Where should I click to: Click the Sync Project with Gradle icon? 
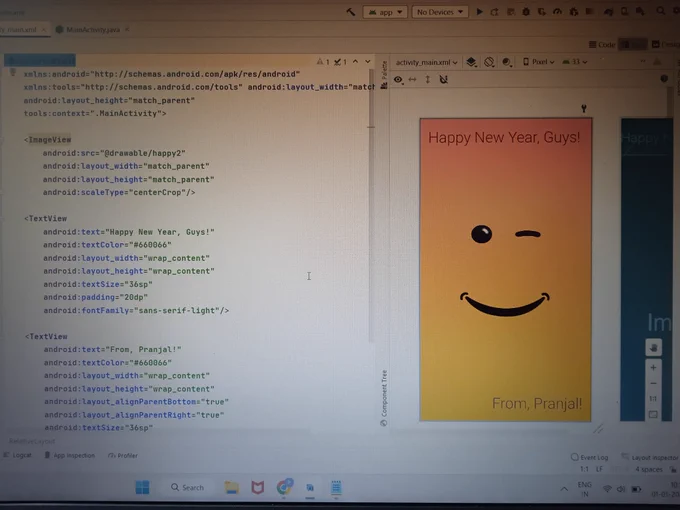point(608,12)
